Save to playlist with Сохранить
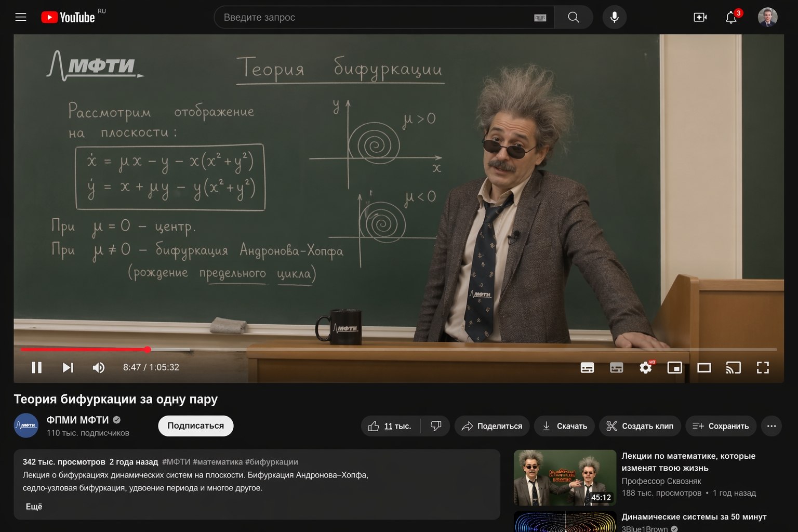798x532 pixels. point(721,426)
